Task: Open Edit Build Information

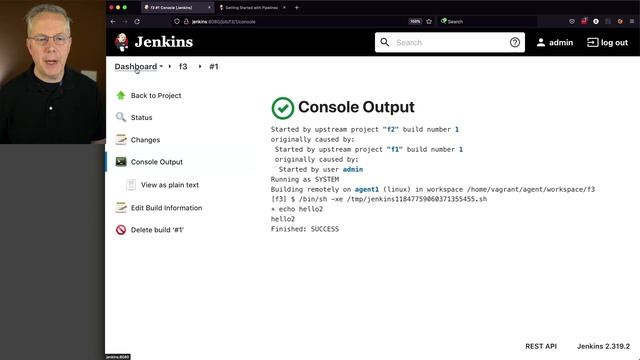Action: tap(167, 208)
